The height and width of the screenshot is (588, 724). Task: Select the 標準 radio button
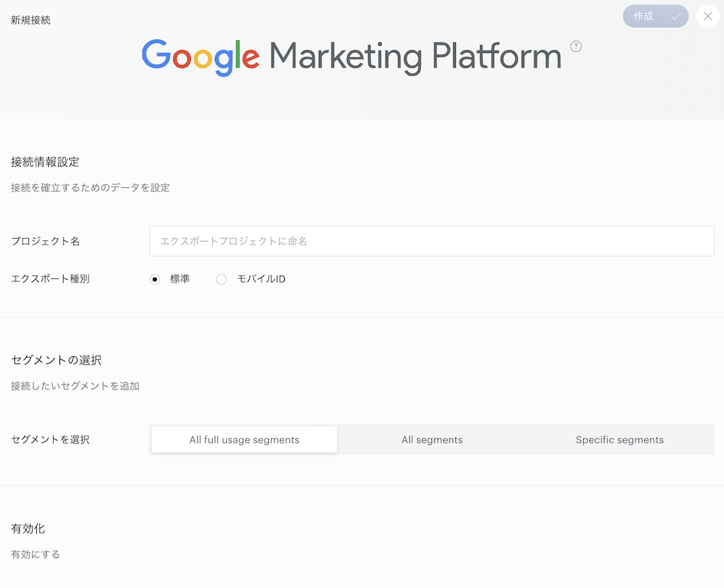[155, 279]
